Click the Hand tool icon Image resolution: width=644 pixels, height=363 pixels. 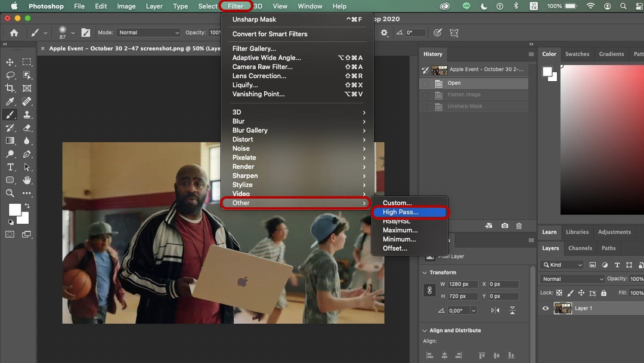[x=27, y=180]
